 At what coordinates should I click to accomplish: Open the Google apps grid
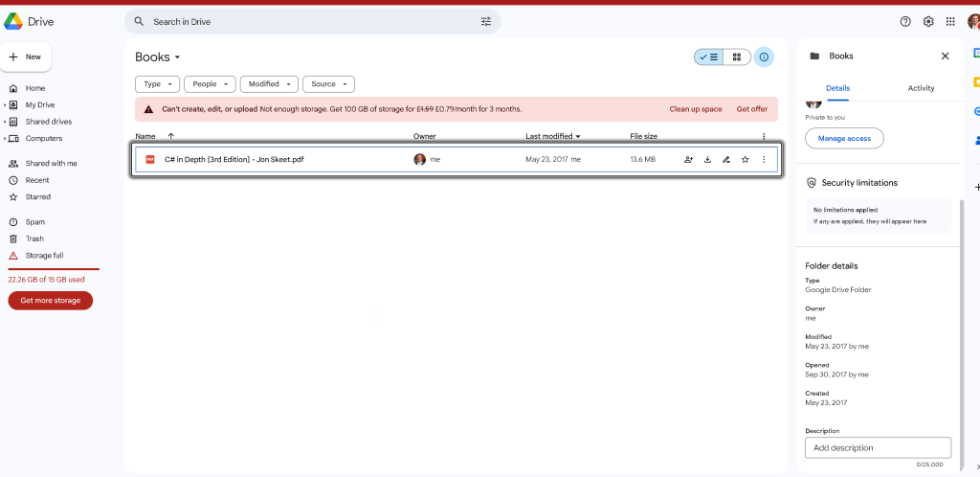pos(950,21)
